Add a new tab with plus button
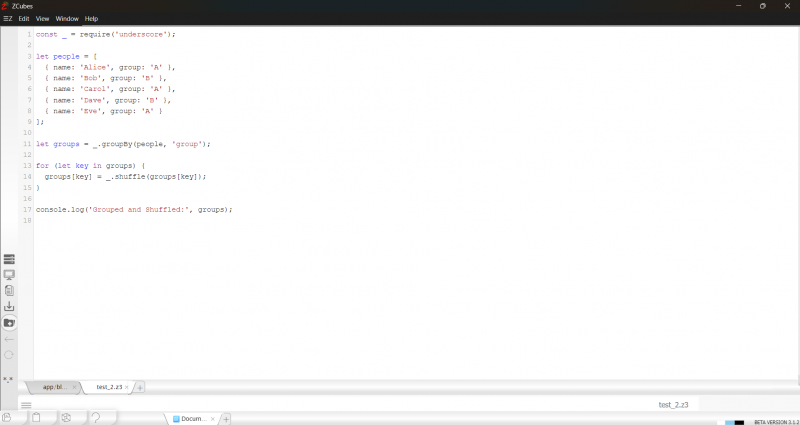Image resolution: width=800 pixels, height=425 pixels. [x=140, y=387]
